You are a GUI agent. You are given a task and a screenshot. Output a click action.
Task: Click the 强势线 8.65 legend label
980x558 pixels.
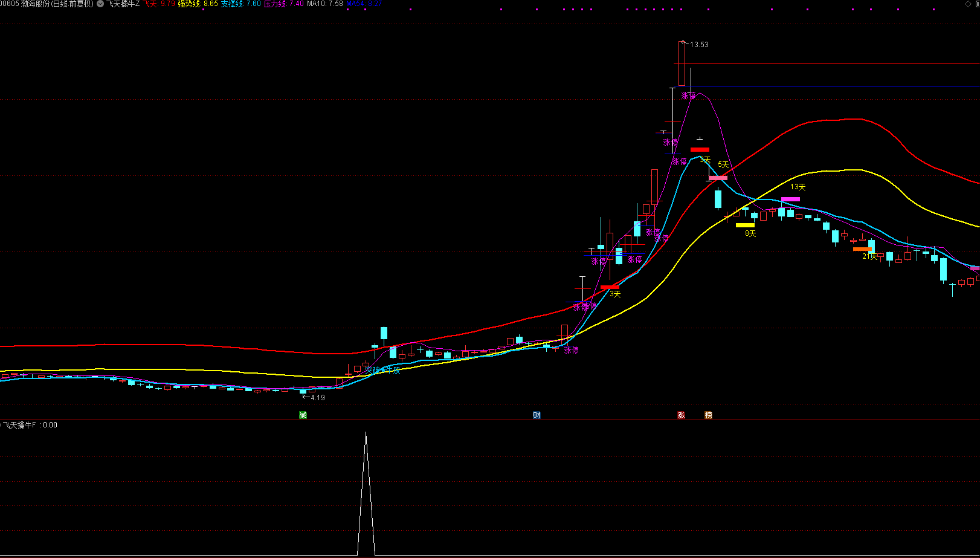click(198, 4)
